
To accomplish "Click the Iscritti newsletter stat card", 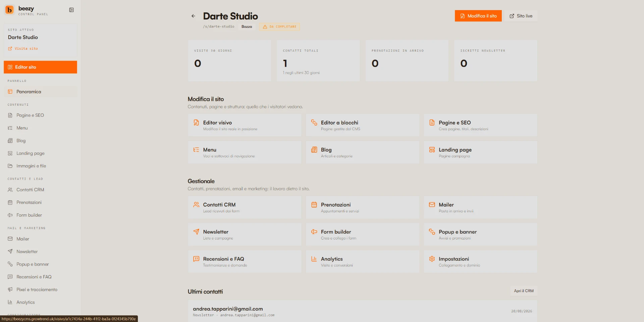I will [496, 61].
